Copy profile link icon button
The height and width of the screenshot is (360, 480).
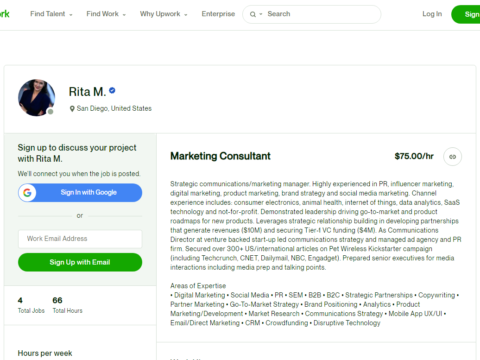pyautogui.click(x=452, y=157)
